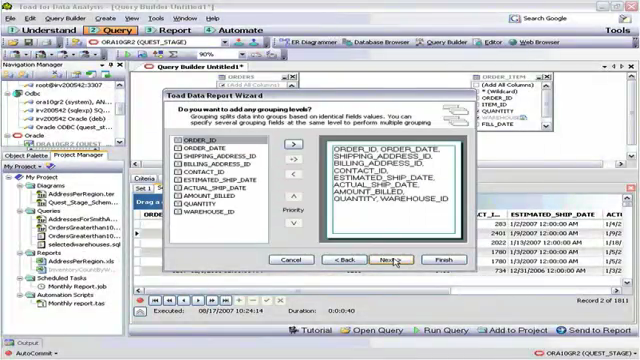
Task: Open the Editor from the toolbar
Action: (x=487, y=42)
